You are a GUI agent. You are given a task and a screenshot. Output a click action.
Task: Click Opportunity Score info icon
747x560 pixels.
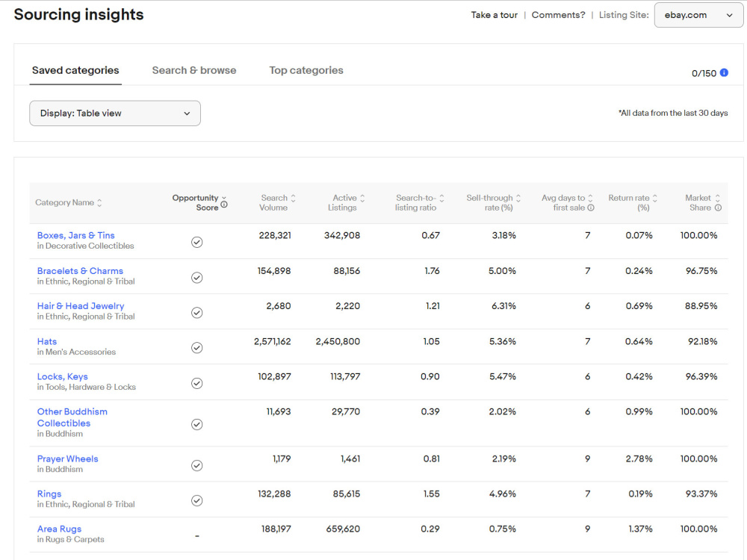pos(224,205)
